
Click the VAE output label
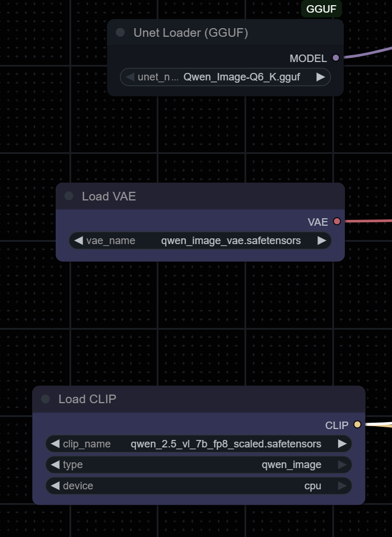coord(318,222)
